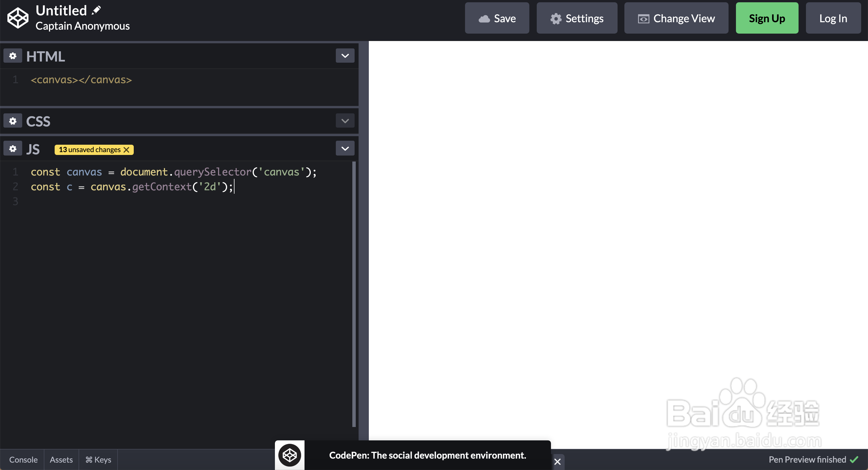Open CSS editor settings gear

coord(13,121)
